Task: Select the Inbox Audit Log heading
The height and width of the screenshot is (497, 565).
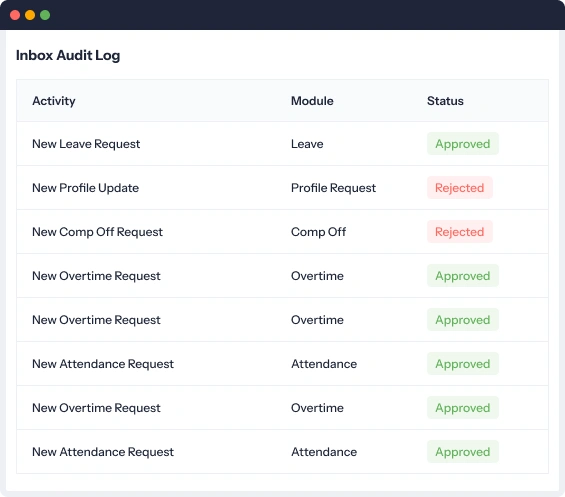Action: 68,56
